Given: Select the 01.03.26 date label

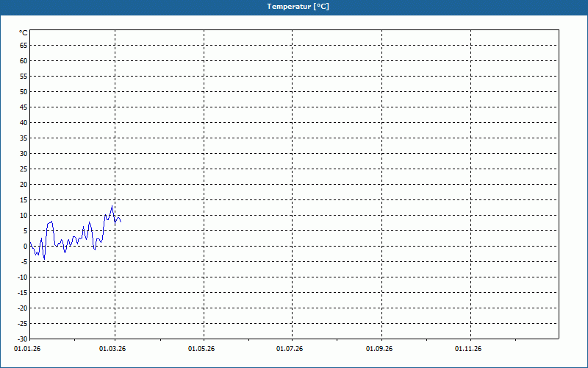Looking at the screenshot, I should point(113,348).
